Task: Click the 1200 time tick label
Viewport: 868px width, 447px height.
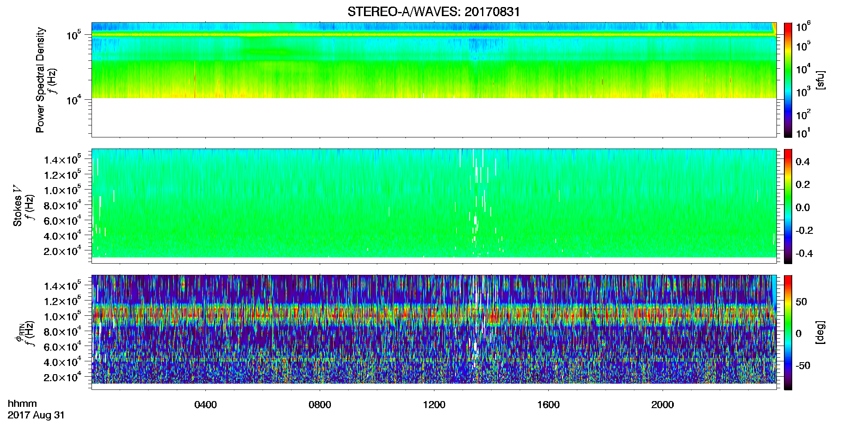Action: [x=434, y=405]
